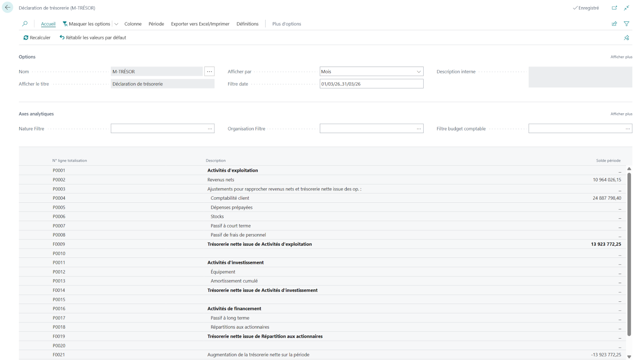Viewport: 634px width, 364px height.
Task: Open Exporter vers Excel/Imprimer menu
Action: [x=200, y=24]
